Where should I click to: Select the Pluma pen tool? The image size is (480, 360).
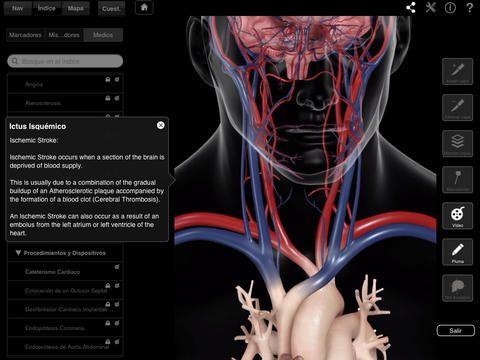[x=457, y=252]
